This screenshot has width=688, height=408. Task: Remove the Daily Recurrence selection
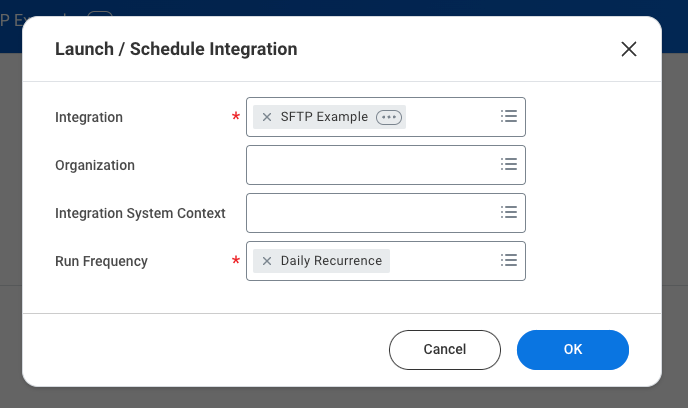tap(267, 261)
